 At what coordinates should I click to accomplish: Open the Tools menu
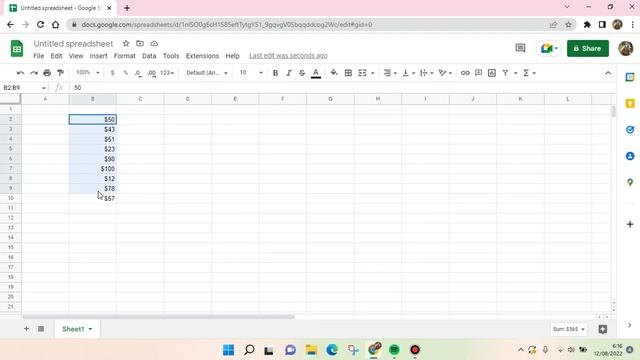tap(171, 56)
